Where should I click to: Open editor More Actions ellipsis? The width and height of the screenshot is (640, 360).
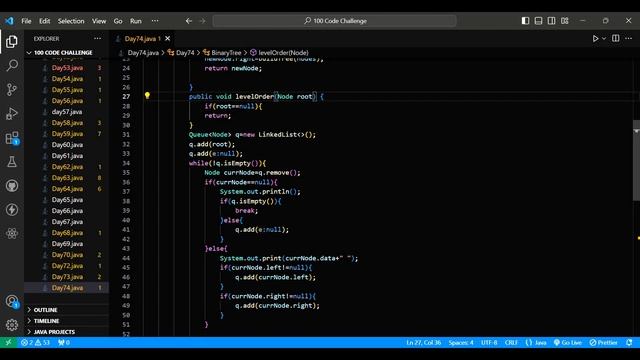pos(629,38)
